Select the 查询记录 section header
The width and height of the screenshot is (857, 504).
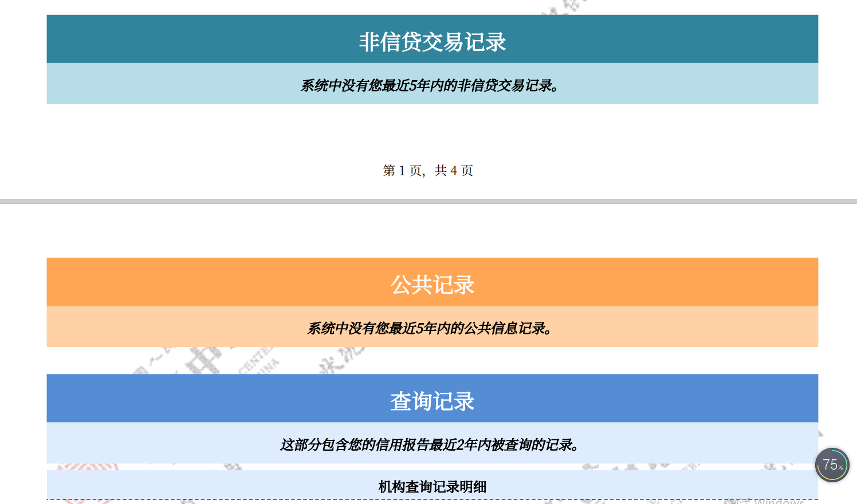click(x=433, y=399)
